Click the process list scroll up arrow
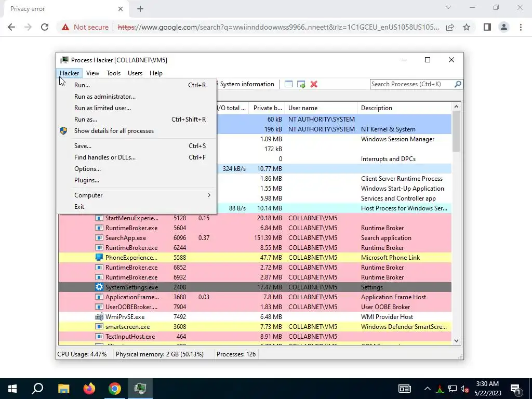Image resolution: width=532 pixels, height=399 pixels. tap(456, 107)
